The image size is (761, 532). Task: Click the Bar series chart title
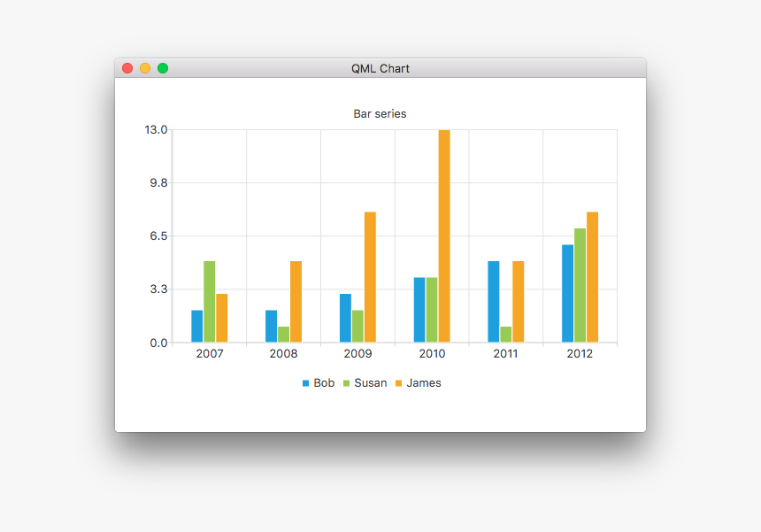click(379, 113)
